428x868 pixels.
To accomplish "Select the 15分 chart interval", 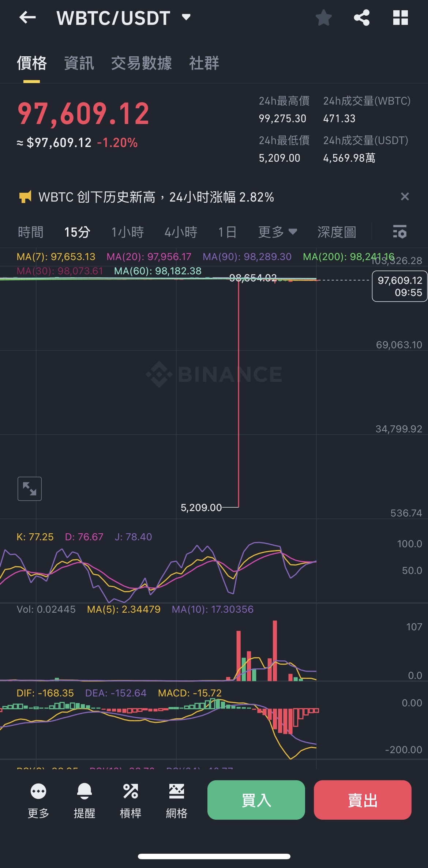I will point(77,232).
